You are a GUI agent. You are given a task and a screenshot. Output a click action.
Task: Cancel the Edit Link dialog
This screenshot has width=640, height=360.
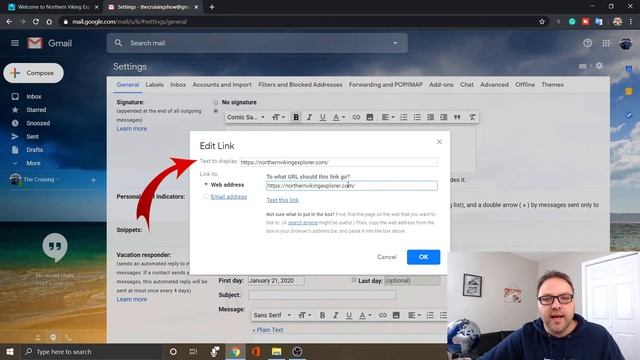(x=387, y=257)
